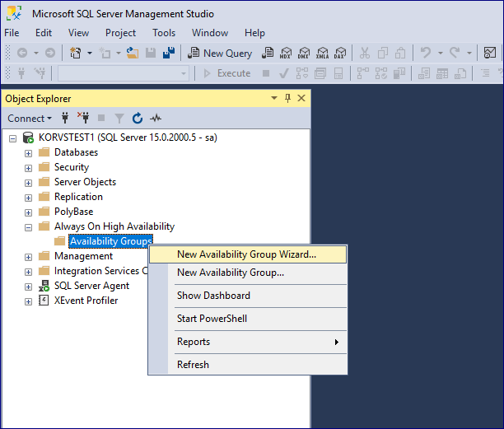Image resolution: width=504 pixels, height=429 pixels.
Task: Choose New Availability Group Wizard
Action: point(248,254)
